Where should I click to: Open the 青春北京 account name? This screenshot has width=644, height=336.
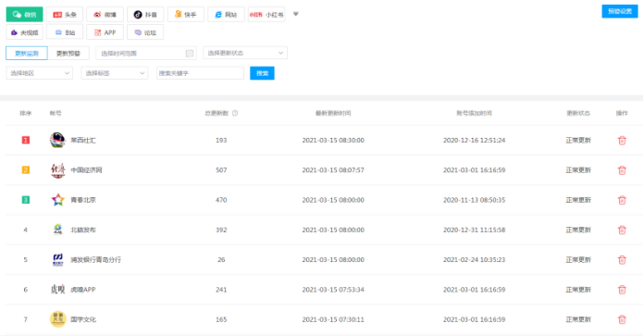[x=83, y=200]
